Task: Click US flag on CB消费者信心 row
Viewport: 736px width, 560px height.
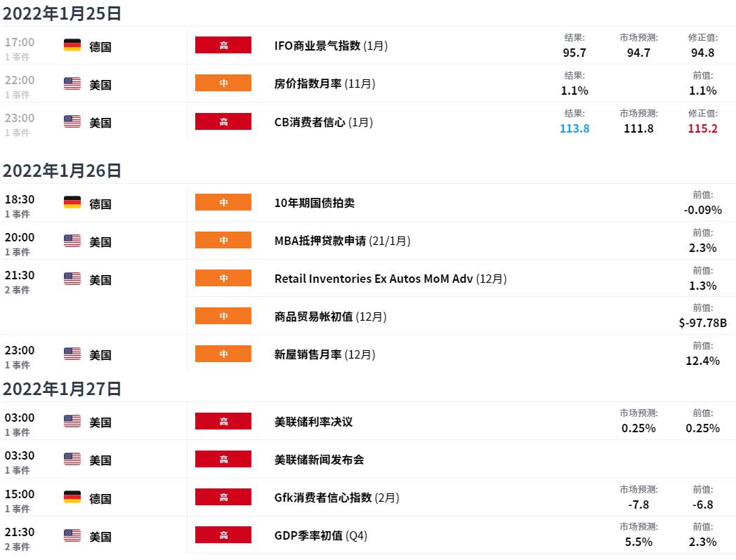Action: tap(72, 121)
